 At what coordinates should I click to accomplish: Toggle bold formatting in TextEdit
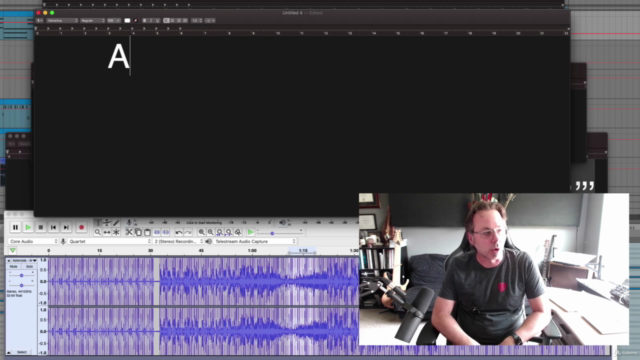[x=144, y=20]
